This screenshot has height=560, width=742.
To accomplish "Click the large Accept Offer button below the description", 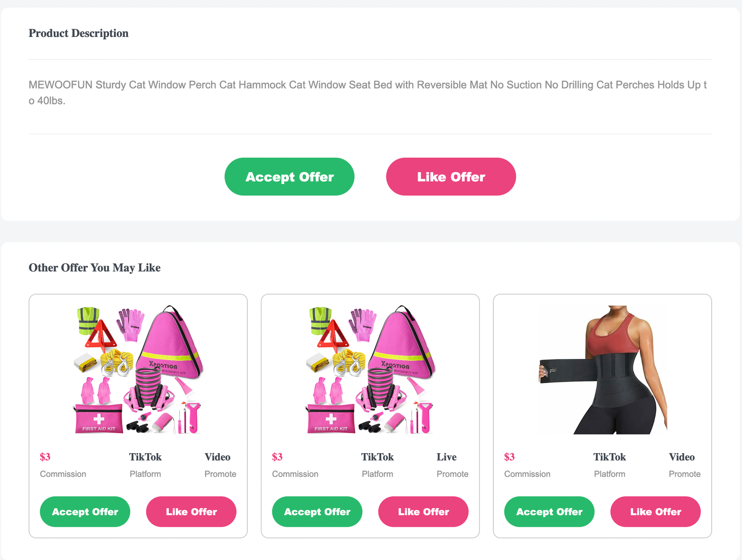I will [x=289, y=177].
